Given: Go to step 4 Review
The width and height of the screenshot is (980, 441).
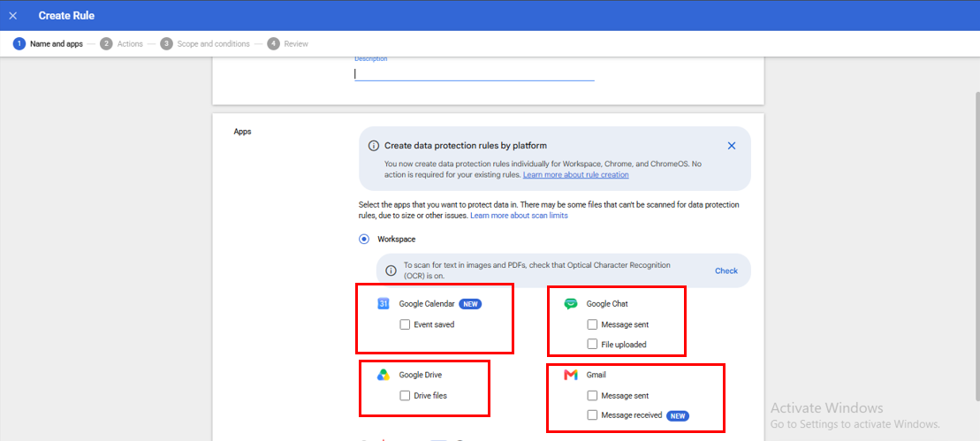Looking at the screenshot, I should point(287,43).
